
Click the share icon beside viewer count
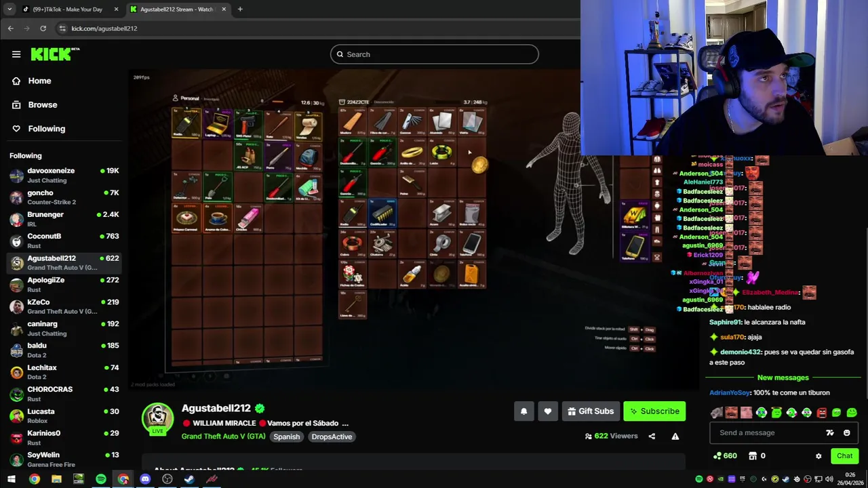[652, 436]
